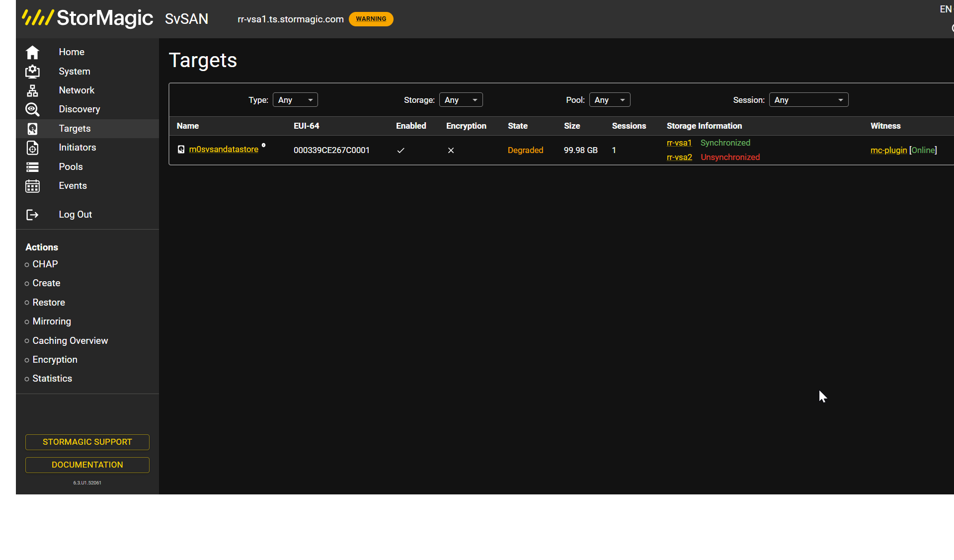Screen dimensions: 954x560
Task: Open the Encryption action link
Action: (x=55, y=360)
